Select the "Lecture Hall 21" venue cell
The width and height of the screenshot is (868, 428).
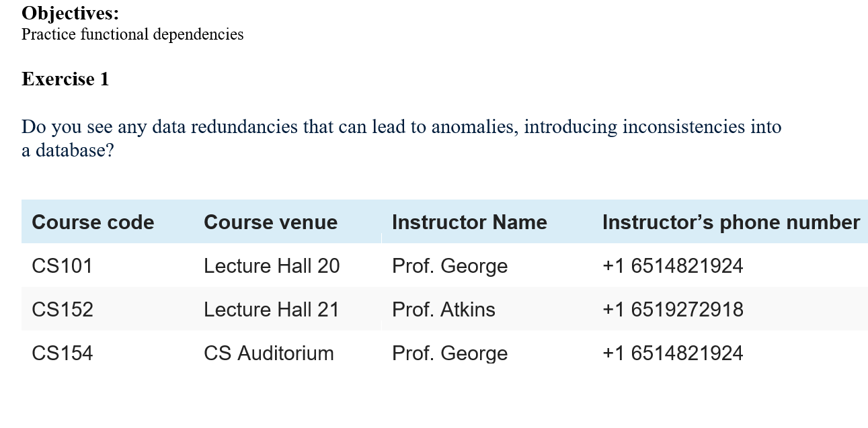pos(272,310)
